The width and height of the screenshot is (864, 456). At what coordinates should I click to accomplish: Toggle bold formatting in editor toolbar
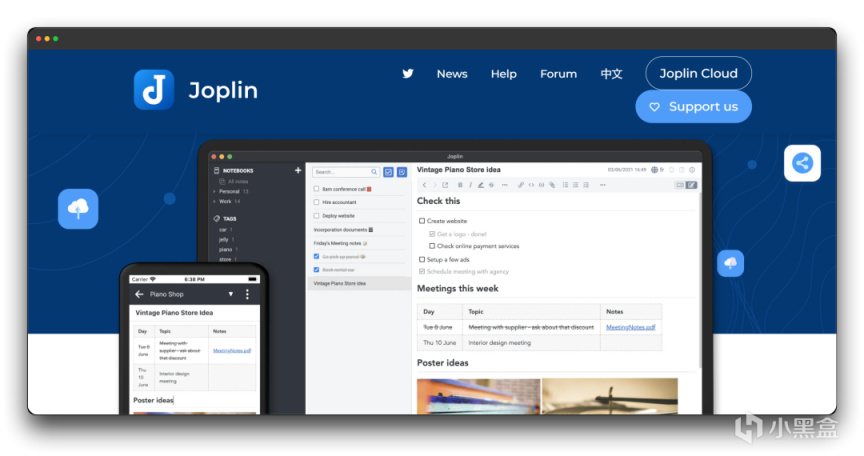pos(460,185)
